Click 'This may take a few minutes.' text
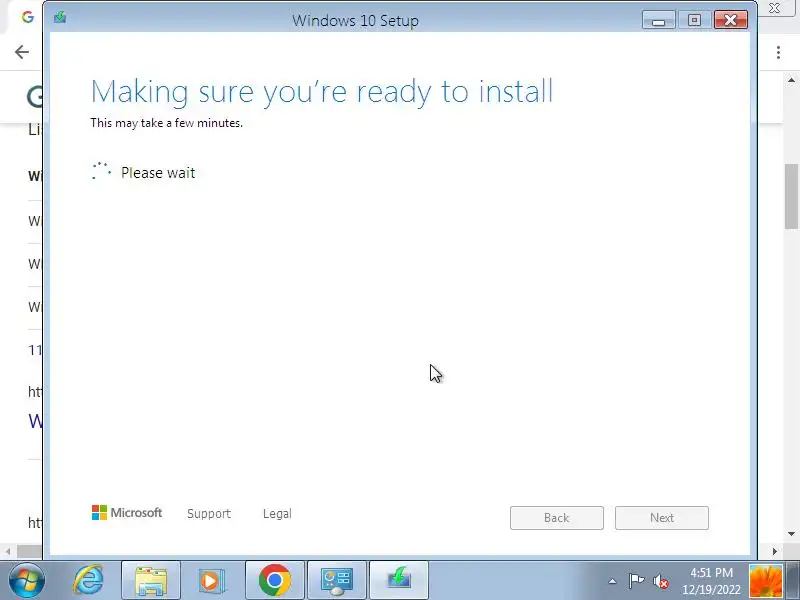Image resolution: width=800 pixels, height=600 pixels. tap(166, 123)
